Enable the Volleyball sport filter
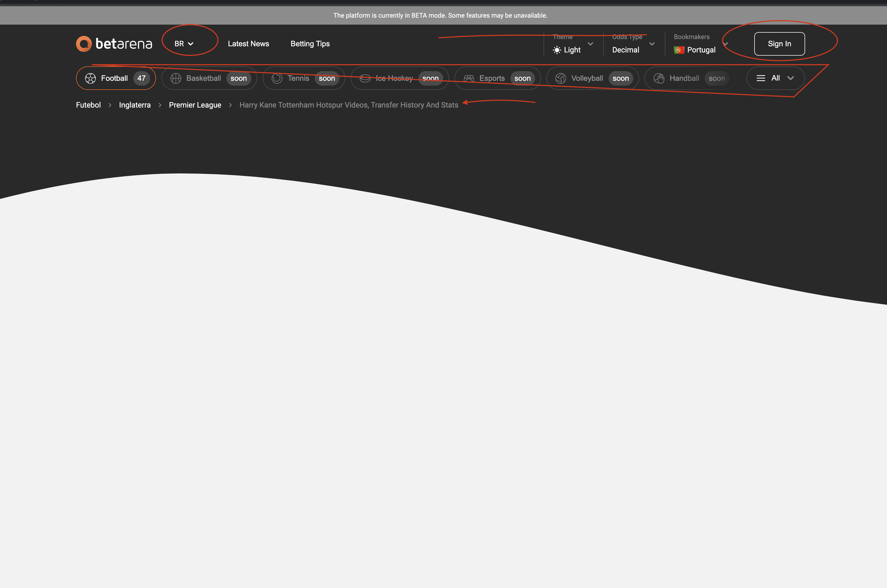This screenshot has width=887, height=588. tap(592, 78)
